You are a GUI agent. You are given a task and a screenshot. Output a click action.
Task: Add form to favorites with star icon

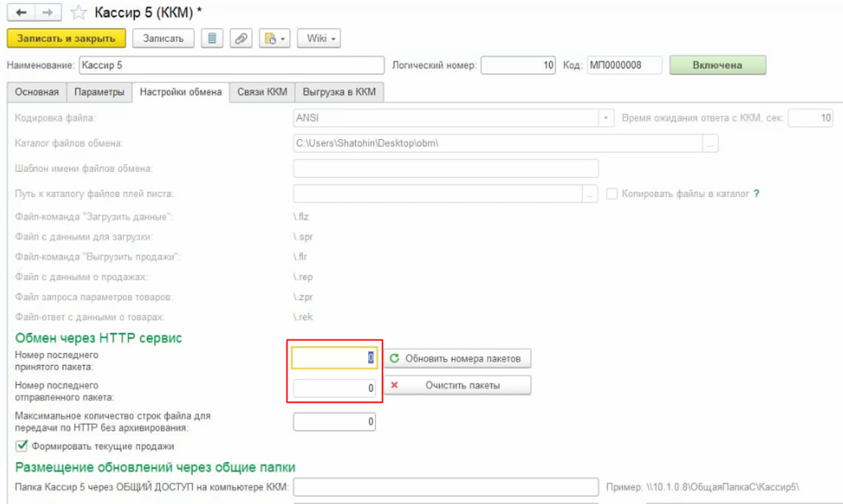tap(78, 13)
